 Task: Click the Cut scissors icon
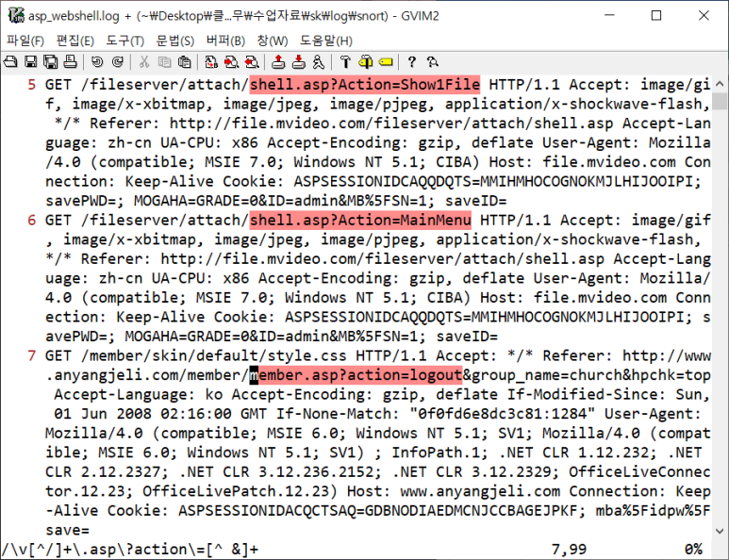click(144, 62)
